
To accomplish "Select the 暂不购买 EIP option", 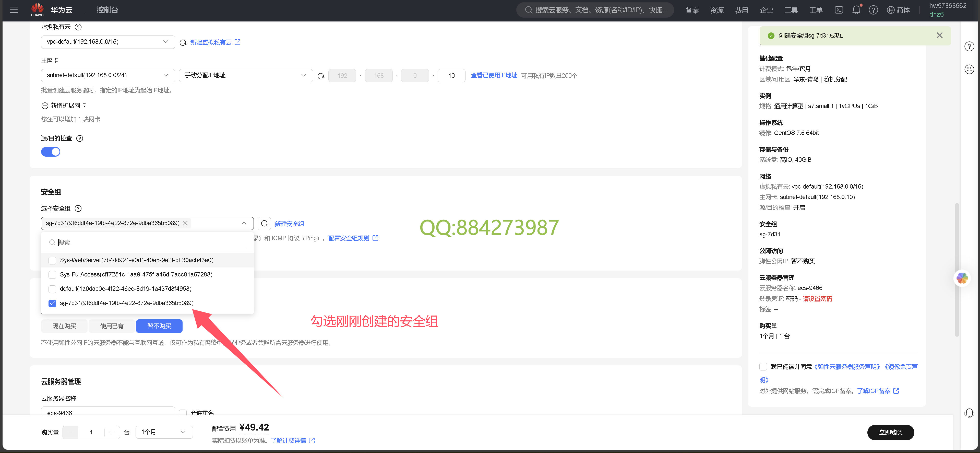I will point(159,326).
